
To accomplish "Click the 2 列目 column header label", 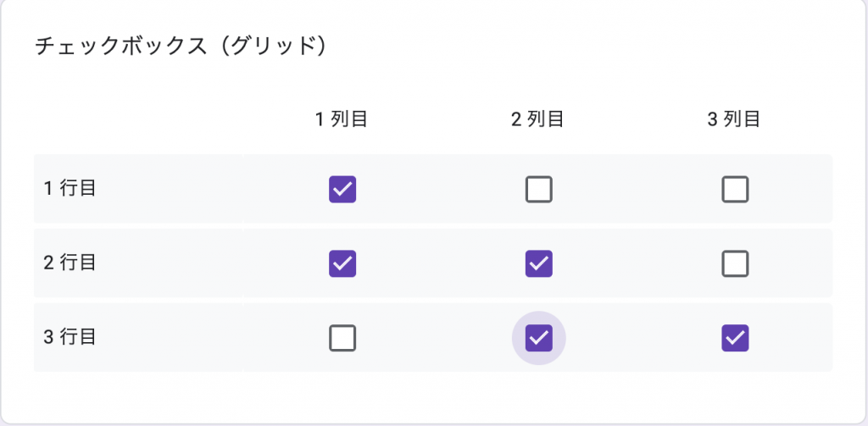I will click(x=537, y=119).
